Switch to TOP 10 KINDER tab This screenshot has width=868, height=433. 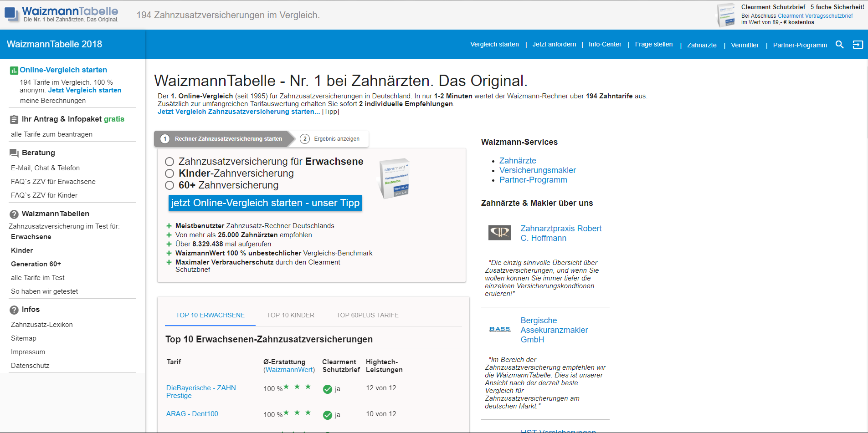[x=291, y=315]
